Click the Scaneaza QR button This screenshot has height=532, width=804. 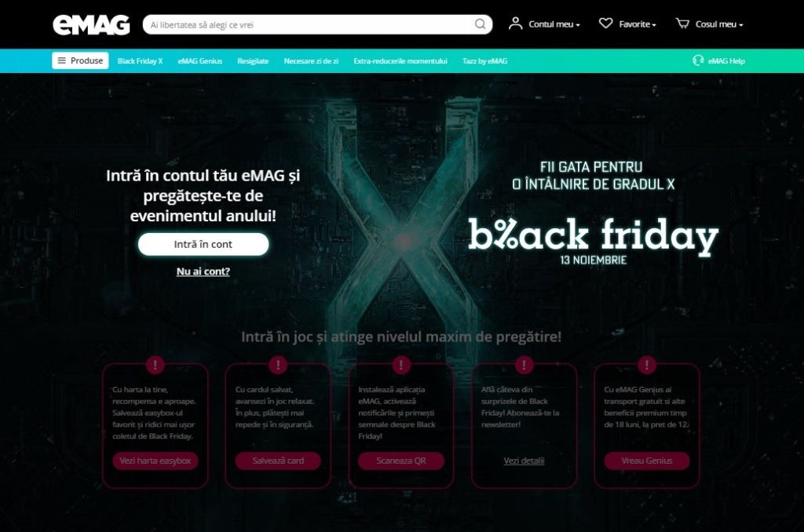[x=401, y=461]
